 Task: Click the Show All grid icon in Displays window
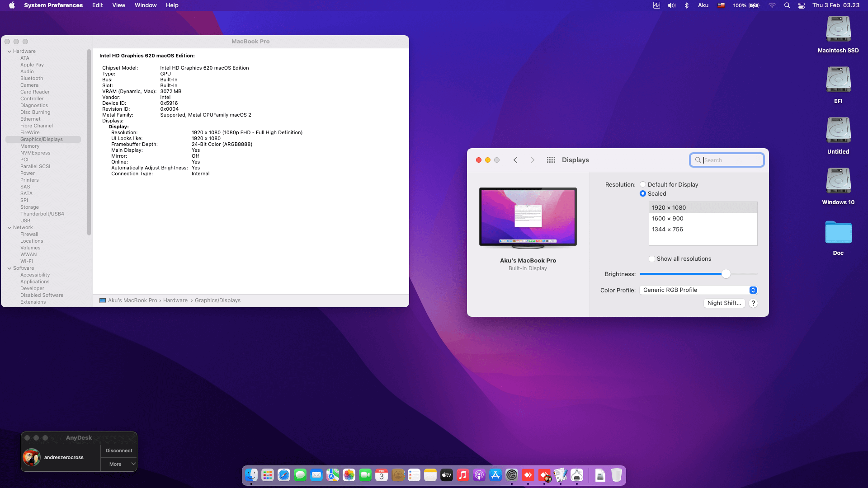point(551,160)
